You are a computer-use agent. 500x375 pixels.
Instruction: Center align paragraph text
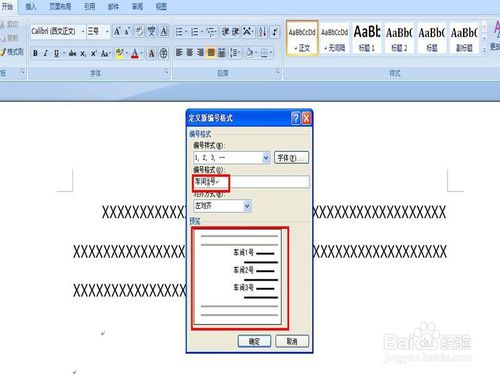[190, 53]
